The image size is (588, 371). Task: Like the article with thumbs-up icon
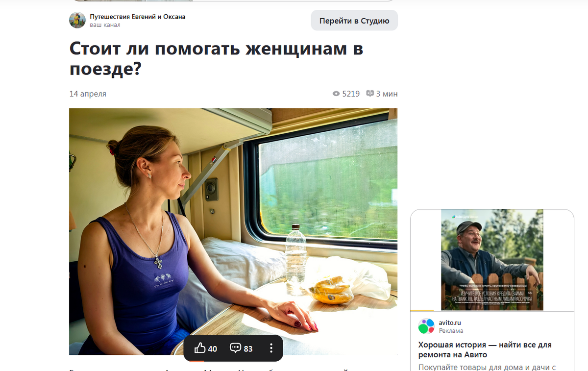coord(200,348)
